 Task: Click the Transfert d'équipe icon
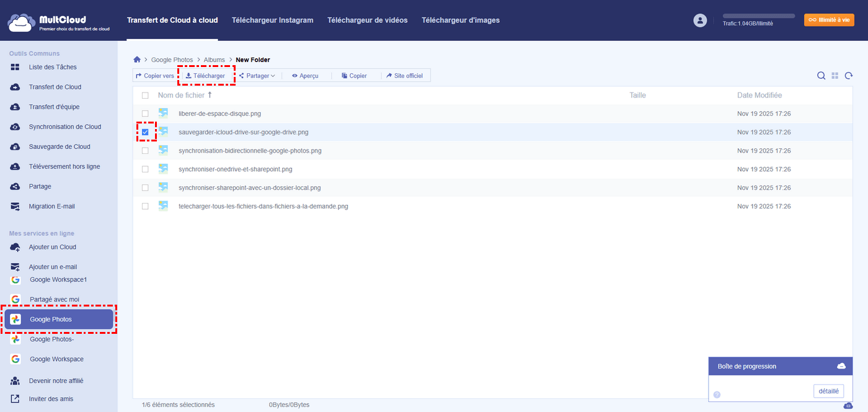pyautogui.click(x=15, y=107)
